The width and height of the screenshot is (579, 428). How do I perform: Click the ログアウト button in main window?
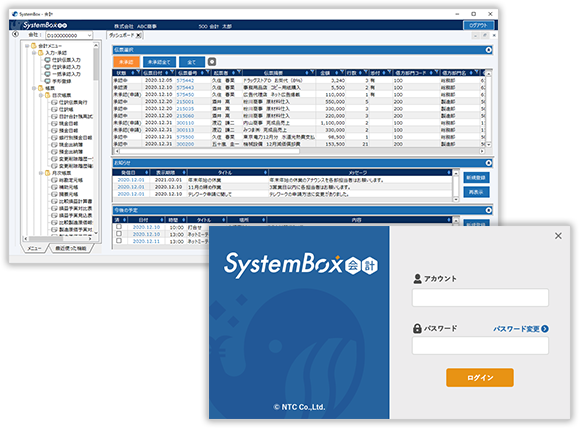pos(478,25)
